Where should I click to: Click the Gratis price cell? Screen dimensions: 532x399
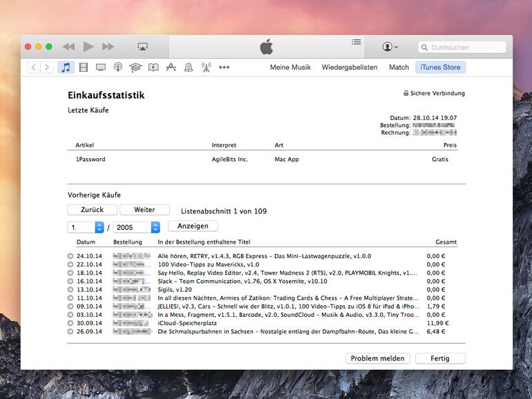click(x=440, y=159)
